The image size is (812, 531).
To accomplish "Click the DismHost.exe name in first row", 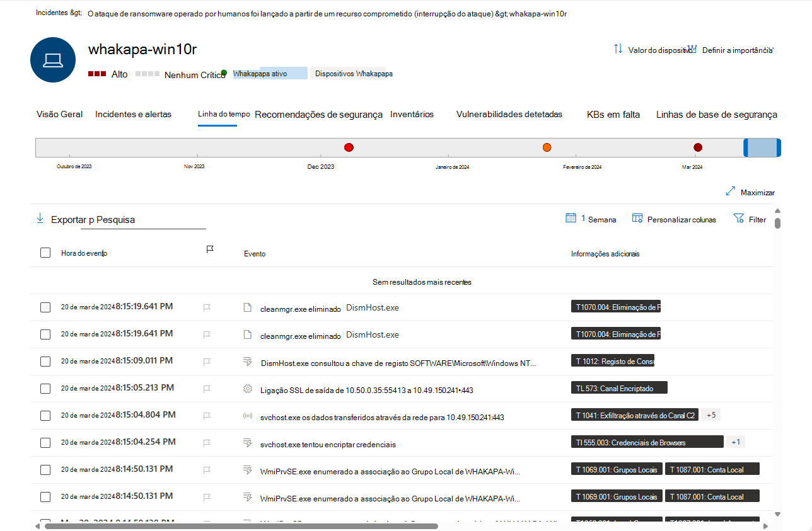I will coord(373,307).
